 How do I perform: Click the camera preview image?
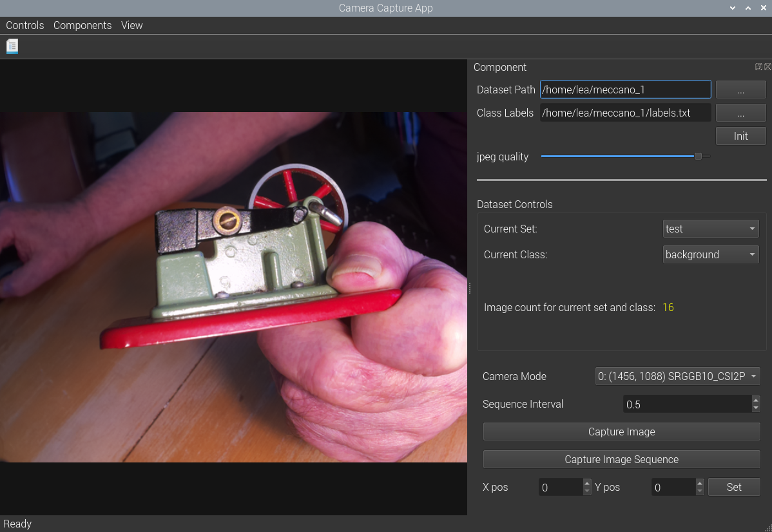pos(233,287)
